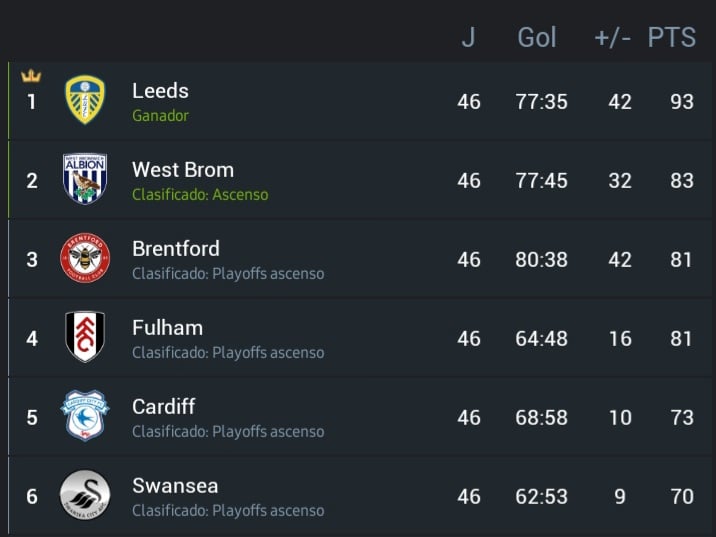
Task: Click the green Ganador label
Action: click(x=160, y=115)
